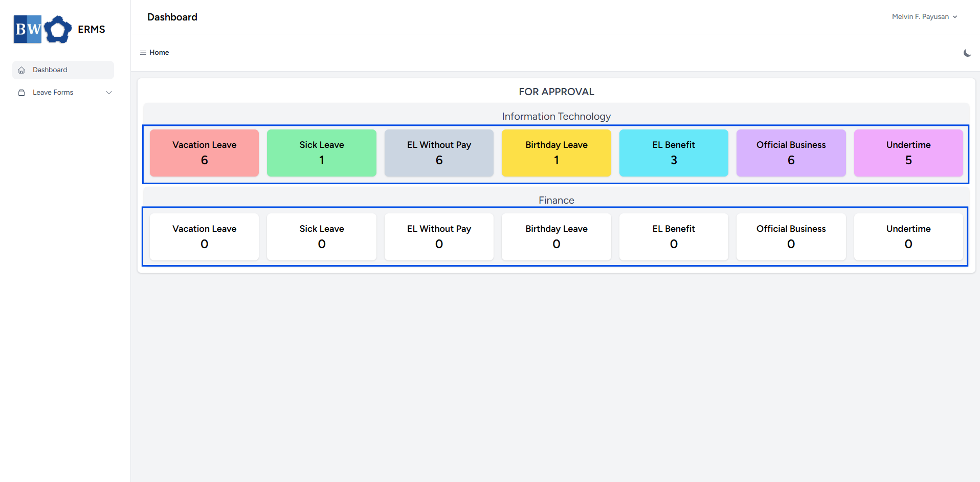Click the hamburger menu icon beside Home

pos(143,53)
